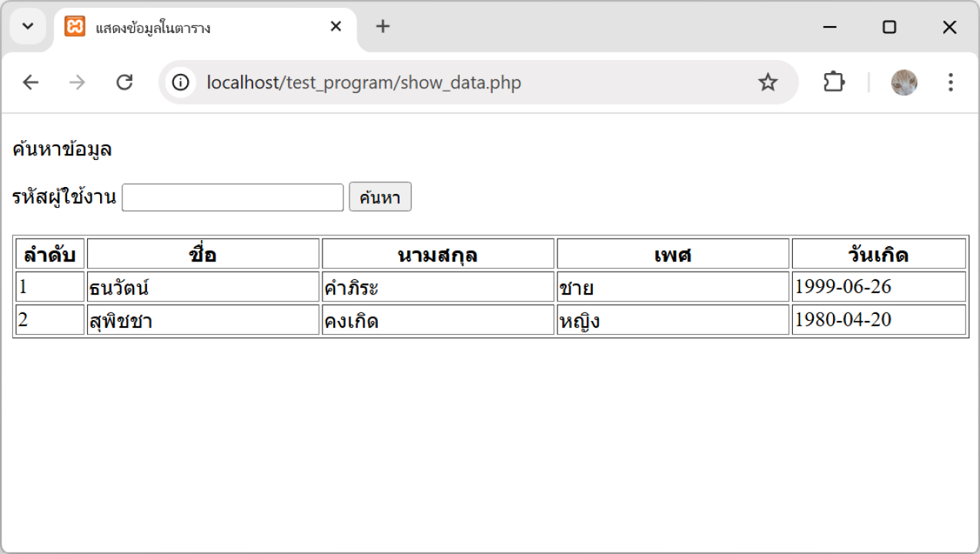Viewport: 980px width, 554px height.
Task: Close the แสดงข้อมูลในตาราง tab
Action: point(336,27)
